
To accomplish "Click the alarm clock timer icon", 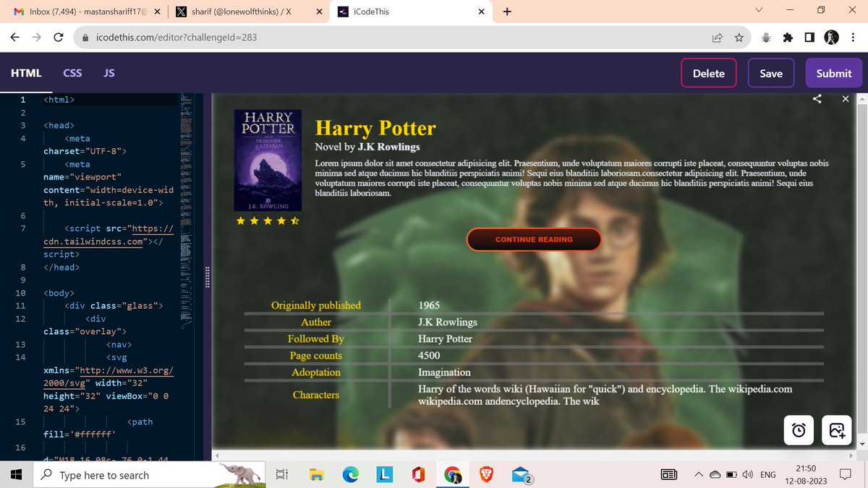I will coord(799,430).
